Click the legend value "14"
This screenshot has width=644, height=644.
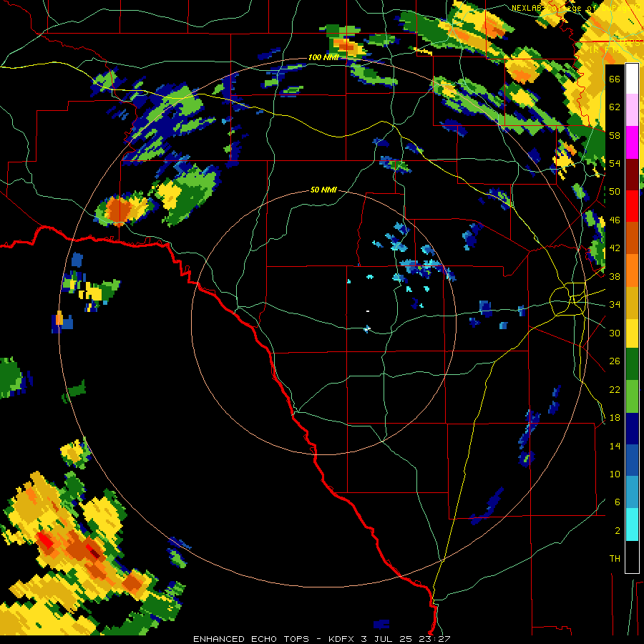click(x=615, y=446)
